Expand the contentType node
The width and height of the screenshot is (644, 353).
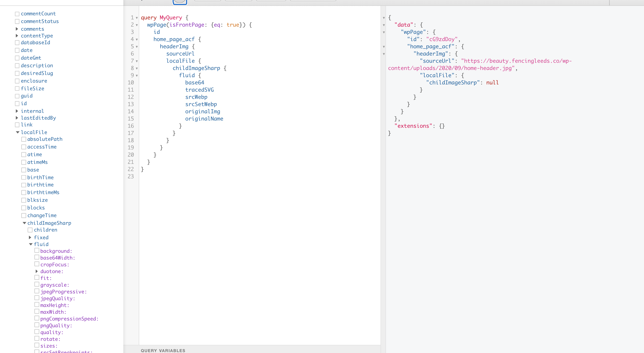click(17, 36)
